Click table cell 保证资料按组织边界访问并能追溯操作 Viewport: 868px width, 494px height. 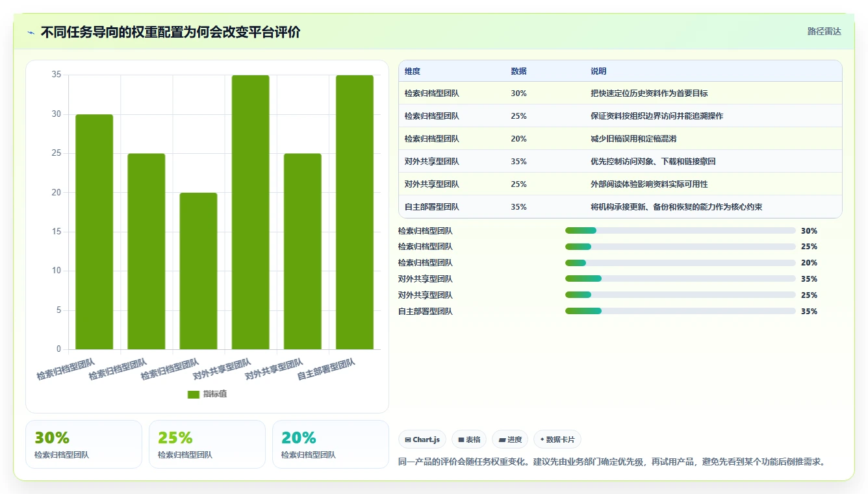[657, 116]
